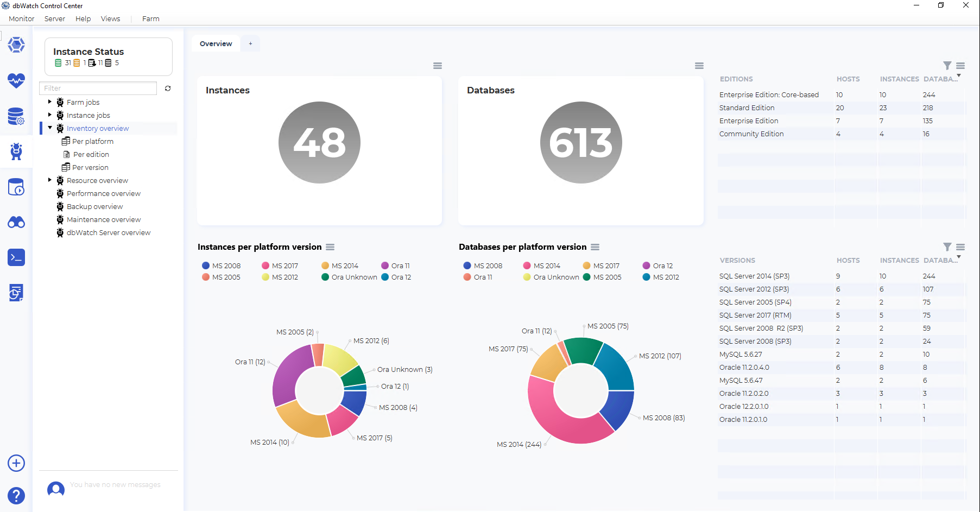The width and height of the screenshot is (980, 512).
Task: Toggle the MS 2008 legend in Instances chart
Action: (221, 266)
